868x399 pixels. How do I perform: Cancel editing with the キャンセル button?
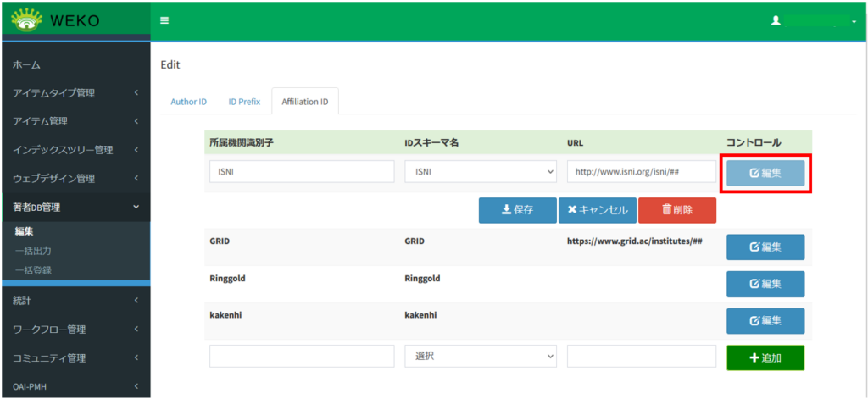pos(597,210)
